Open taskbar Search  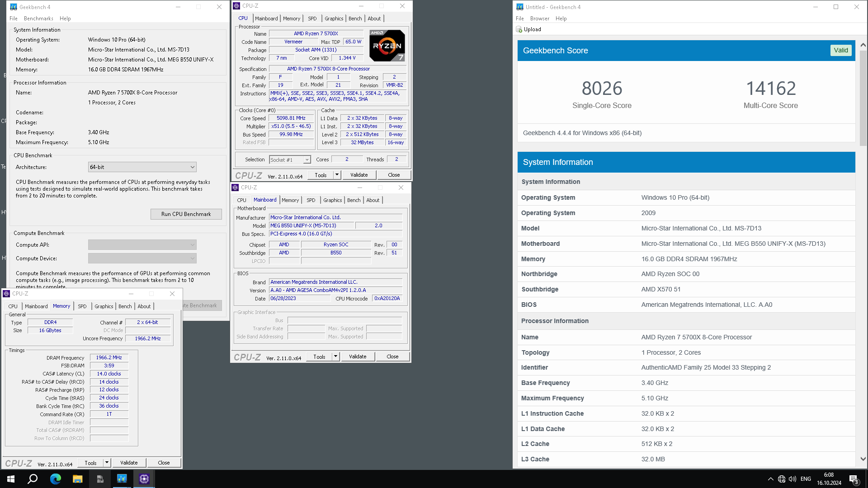point(33,479)
